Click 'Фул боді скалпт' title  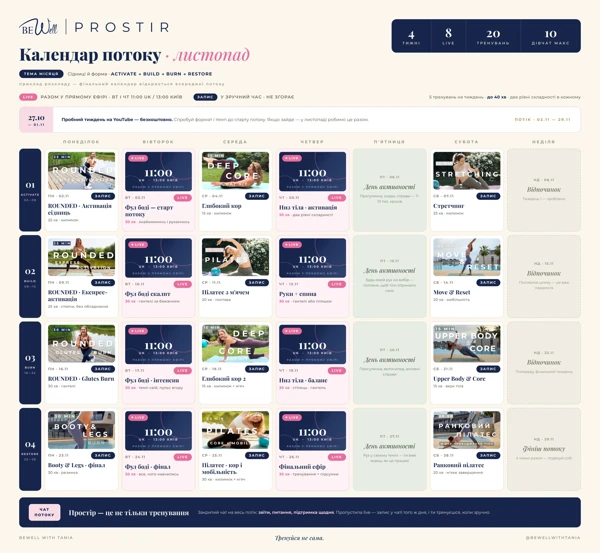pyautogui.click(x=148, y=294)
